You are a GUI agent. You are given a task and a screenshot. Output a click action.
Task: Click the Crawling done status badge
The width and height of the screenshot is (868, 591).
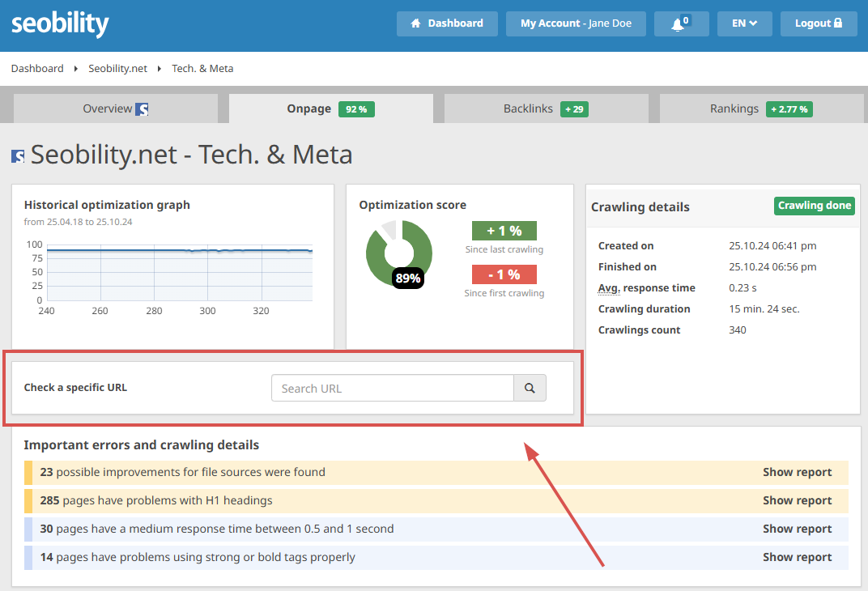815,206
